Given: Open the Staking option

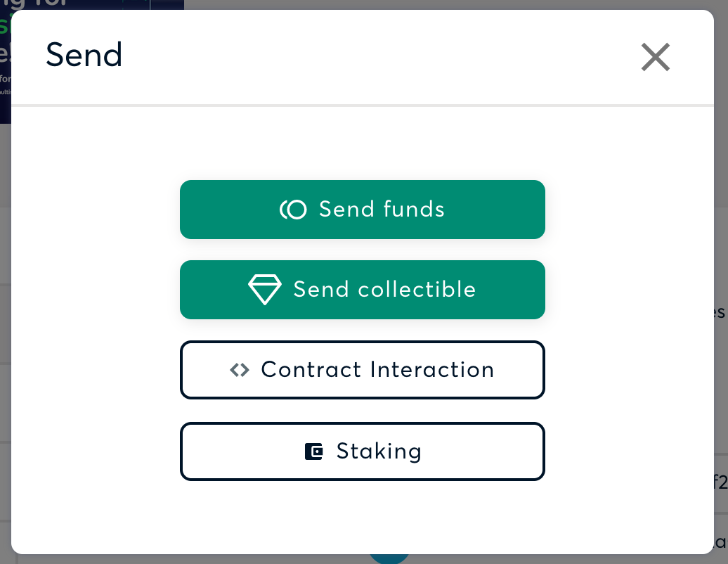Looking at the screenshot, I should pos(363,451).
